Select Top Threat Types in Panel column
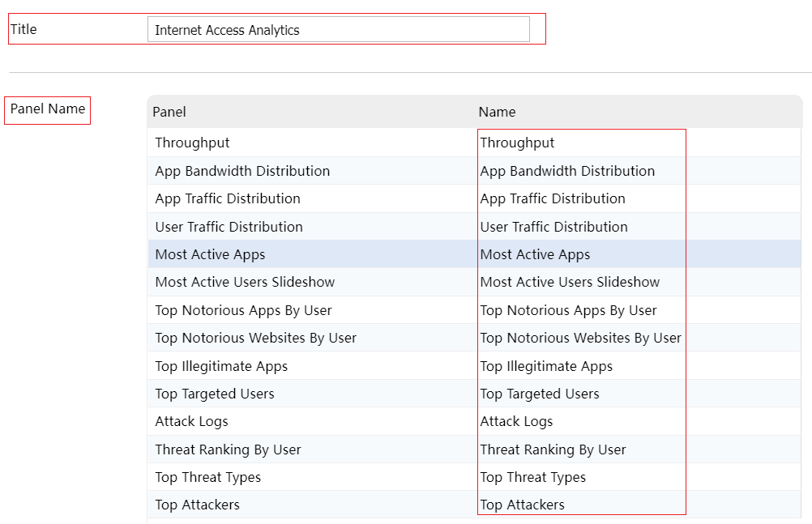This screenshot has height=524, width=812. (x=208, y=477)
